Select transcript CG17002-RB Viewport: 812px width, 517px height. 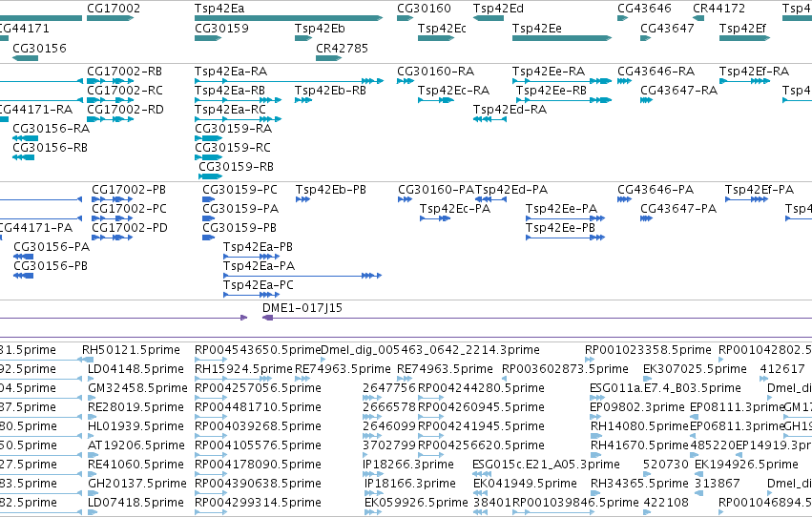(x=124, y=72)
